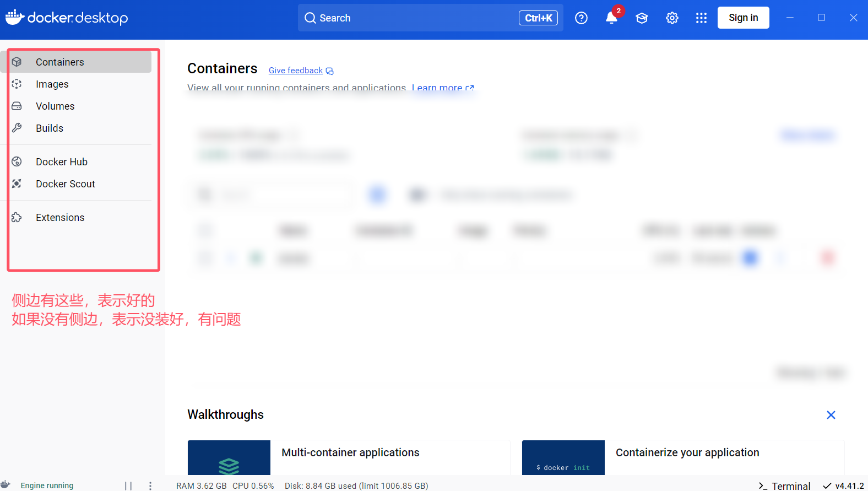Click the Docker Scout icon
The height and width of the screenshot is (491, 868).
(17, 184)
